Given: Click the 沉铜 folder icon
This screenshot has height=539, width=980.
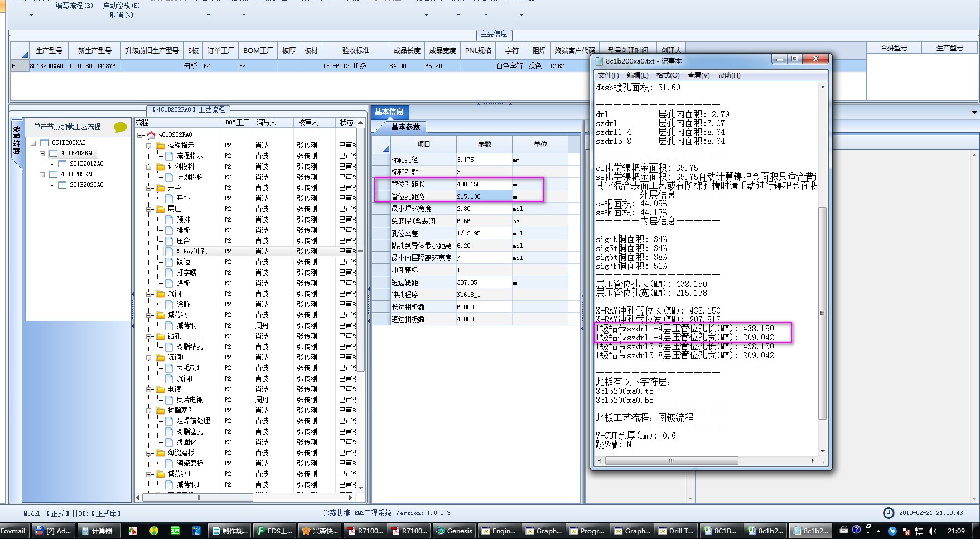Looking at the screenshot, I should [161, 293].
